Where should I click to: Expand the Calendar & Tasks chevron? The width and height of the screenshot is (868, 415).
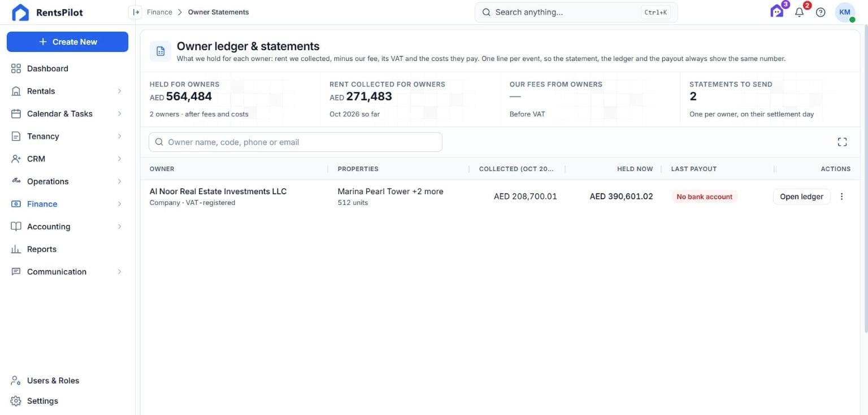[x=119, y=113]
